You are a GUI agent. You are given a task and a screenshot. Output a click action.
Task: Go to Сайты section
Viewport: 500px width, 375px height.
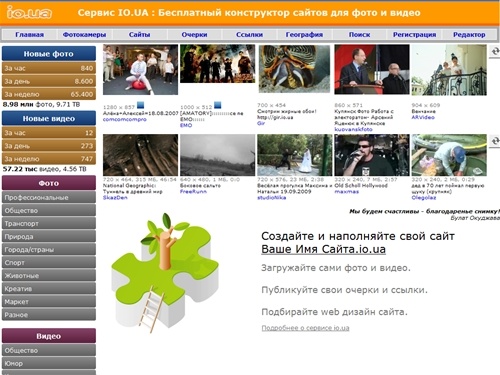[x=139, y=35]
